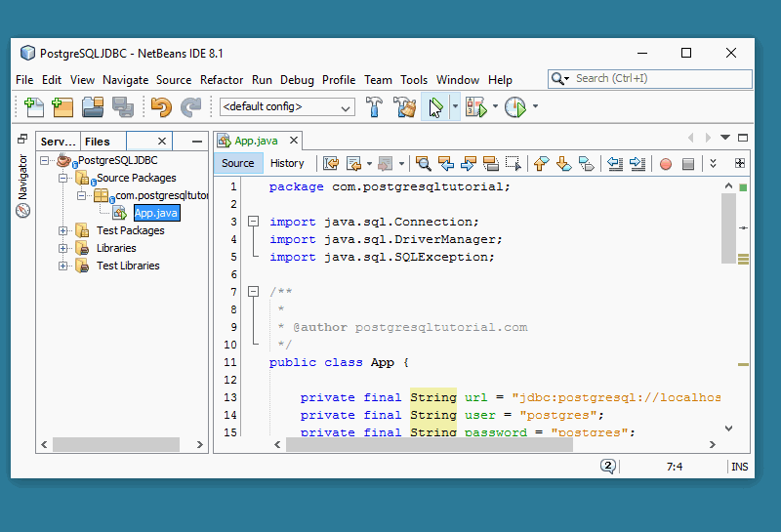Open the Navigator side panel

pos(22,186)
